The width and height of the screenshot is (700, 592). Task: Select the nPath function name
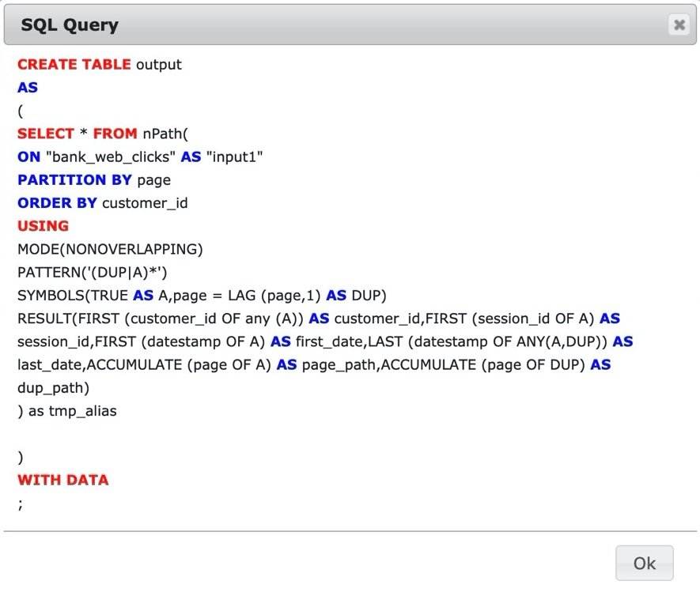[167, 134]
